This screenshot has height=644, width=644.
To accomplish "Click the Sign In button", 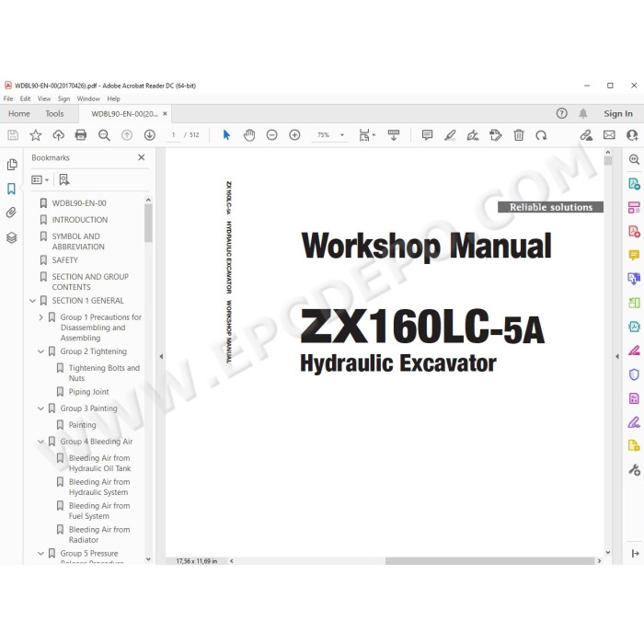I will tap(617, 114).
